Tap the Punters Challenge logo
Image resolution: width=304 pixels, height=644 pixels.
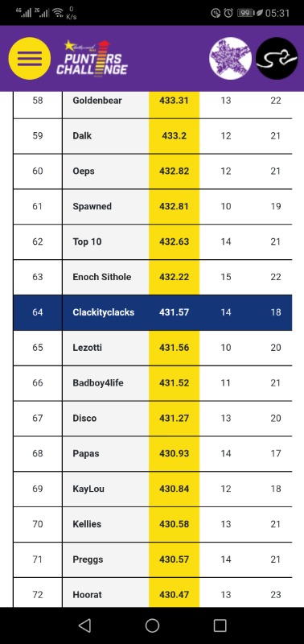(92, 58)
